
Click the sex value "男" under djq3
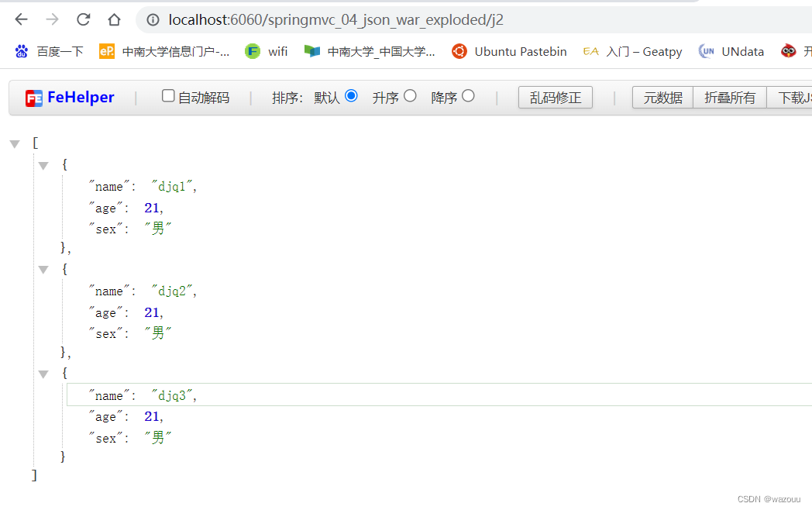[158, 437]
